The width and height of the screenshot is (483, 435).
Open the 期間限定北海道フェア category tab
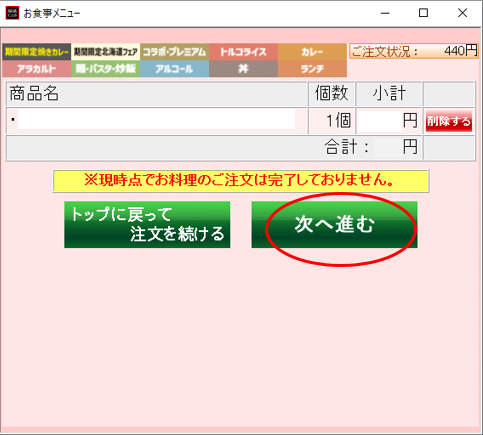[105, 52]
